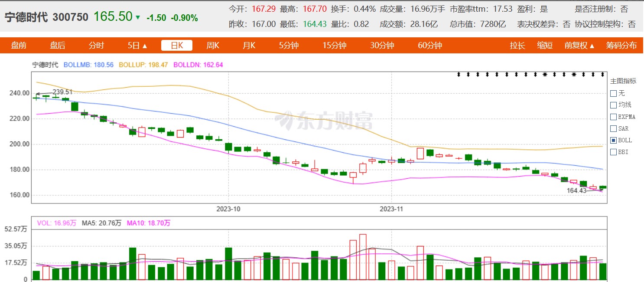The width and height of the screenshot is (644, 282).
Task: Switch to the 周K weekly chart
Action: click(213, 46)
